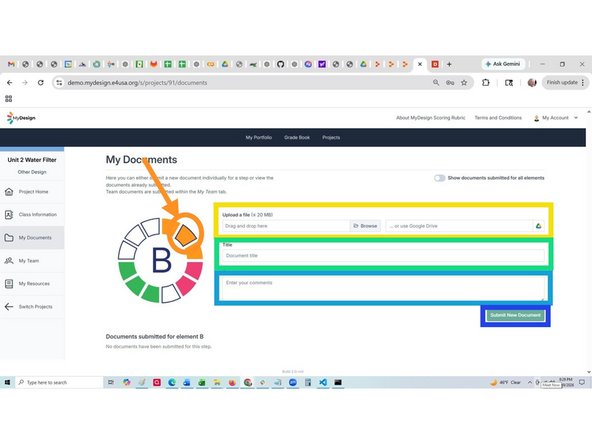This screenshot has width=592, height=444.
Task: Click the Switch Projects back arrow
Action: pos(9,307)
